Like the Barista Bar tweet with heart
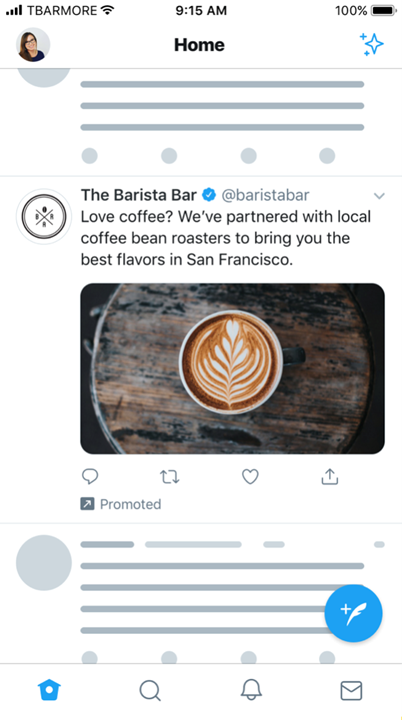This screenshot has height=720, width=402. 250,477
